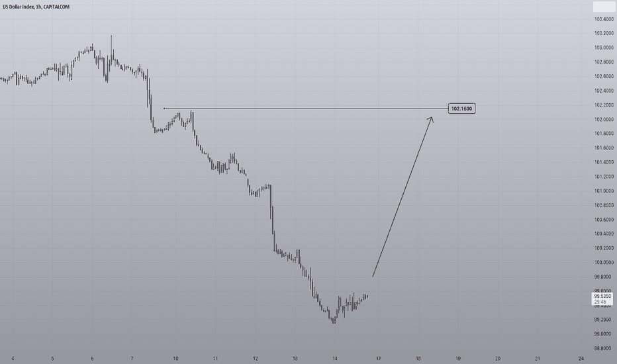
Task: Click the lowest candle near date 14
Action: coord(334,320)
